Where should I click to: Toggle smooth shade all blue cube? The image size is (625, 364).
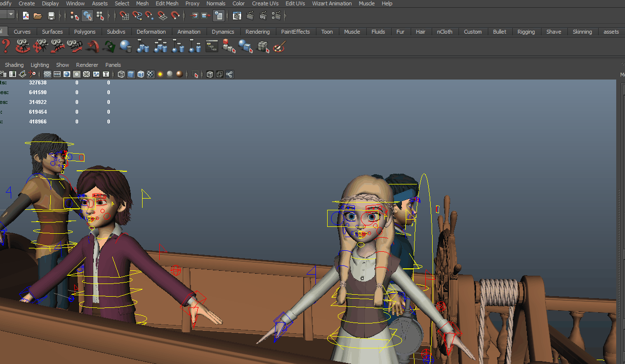click(x=131, y=74)
